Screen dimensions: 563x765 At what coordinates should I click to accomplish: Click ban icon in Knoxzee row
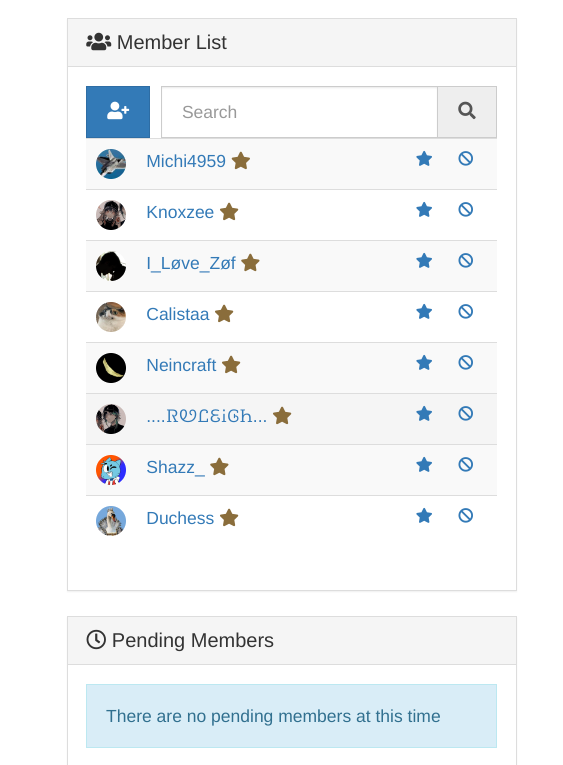(465, 210)
